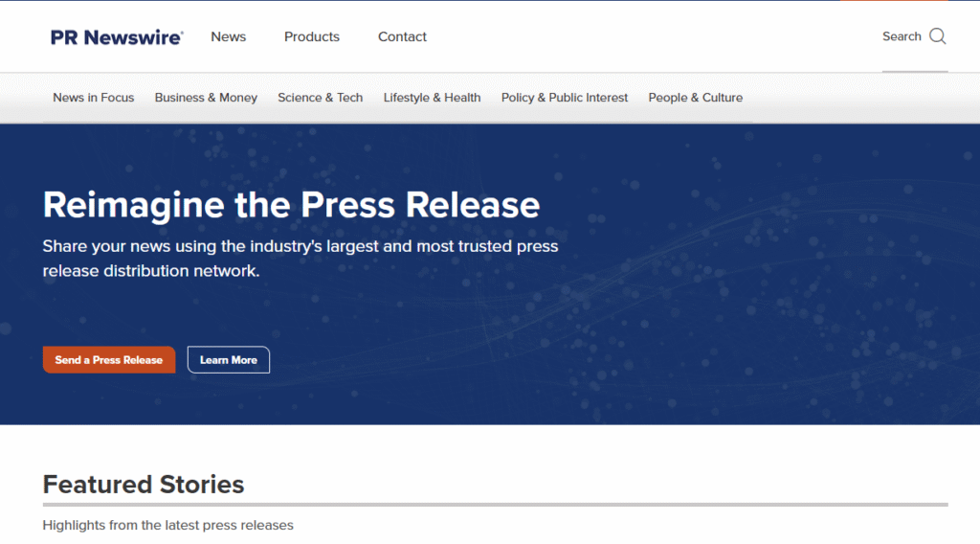Click the hero subtitle about distribution network
Image resolution: width=980 pixels, height=544 pixels.
(x=300, y=259)
